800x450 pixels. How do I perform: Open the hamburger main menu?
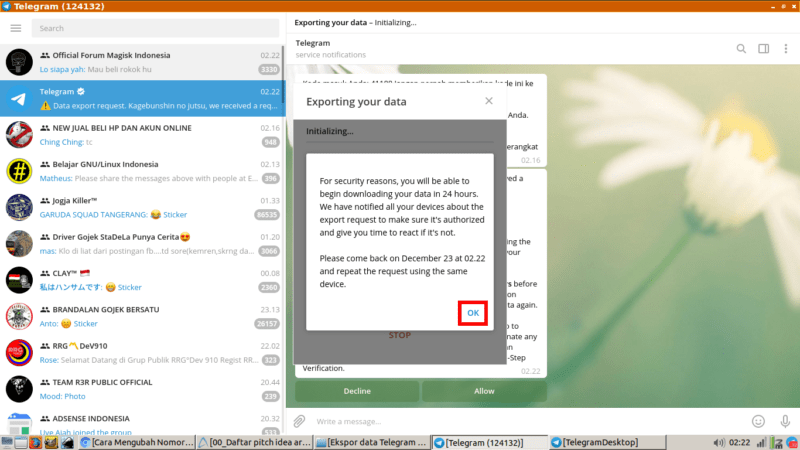click(x=16, y=28)
